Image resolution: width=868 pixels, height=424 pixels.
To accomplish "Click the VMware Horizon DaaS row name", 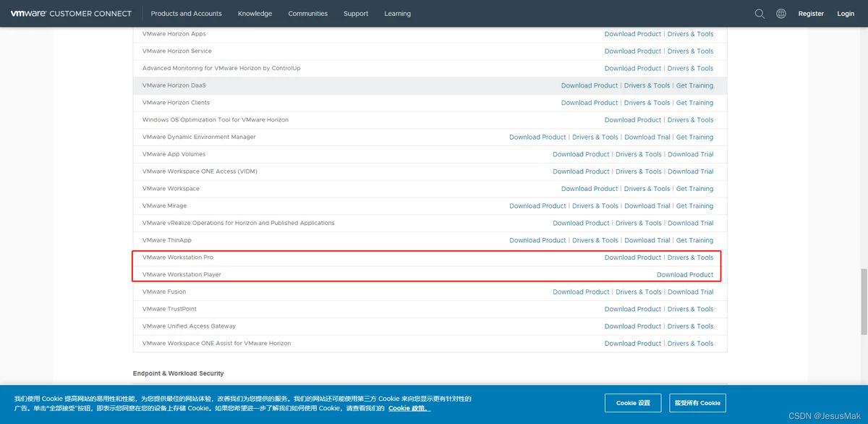I will point(174,85).
